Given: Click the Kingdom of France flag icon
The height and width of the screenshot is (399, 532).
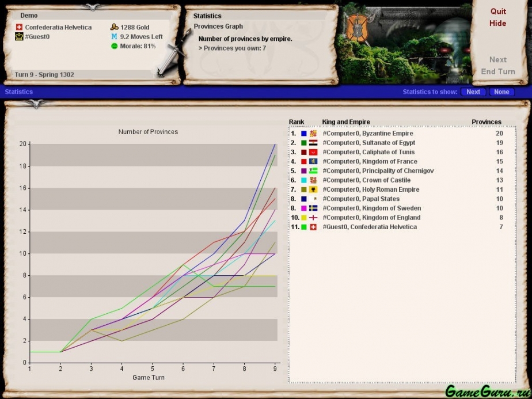Looking at the screenshot, I should pyautogui.click(x=313, y=161).
